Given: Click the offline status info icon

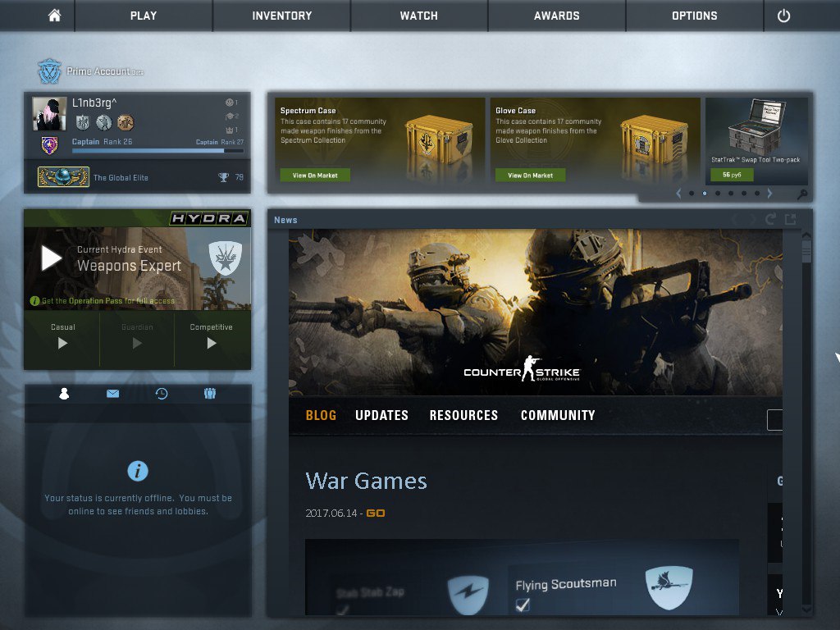Looking at the screenshot, I should 138,471.
